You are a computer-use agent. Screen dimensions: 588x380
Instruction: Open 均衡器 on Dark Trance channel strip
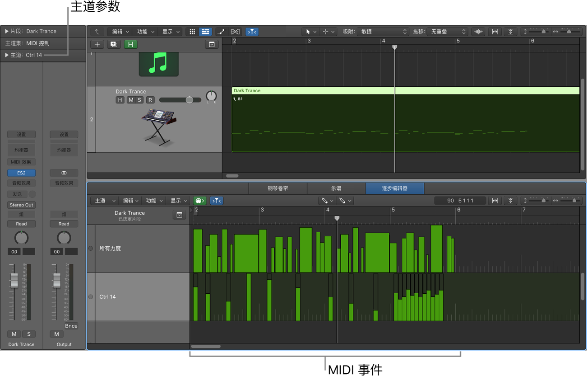(x=21, y=150)
